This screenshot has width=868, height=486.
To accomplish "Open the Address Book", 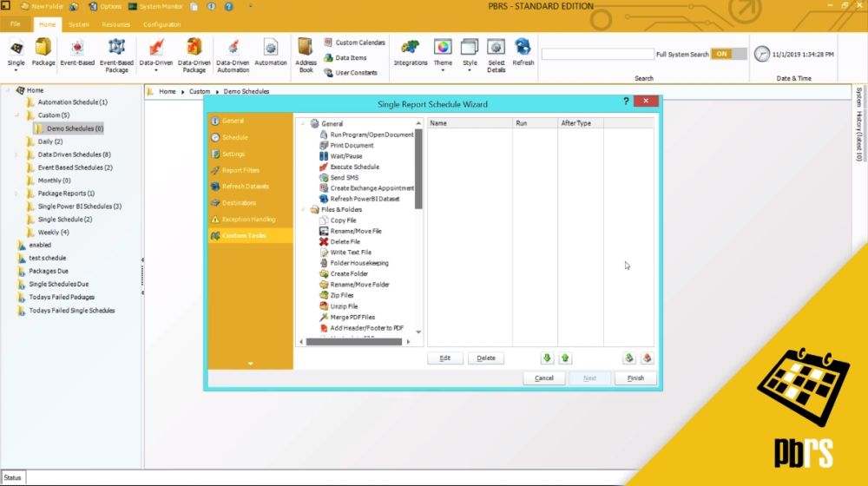I will 306,56.
